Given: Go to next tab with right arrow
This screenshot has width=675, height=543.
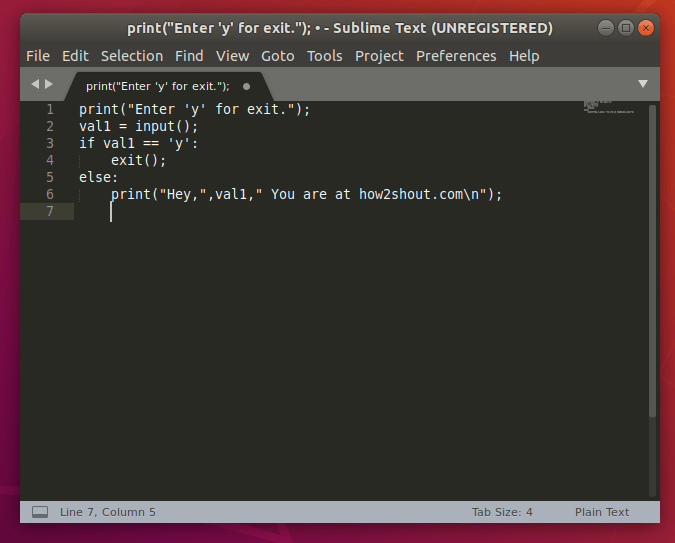Looking at the screenshot, I should click(x=49, y=84).
